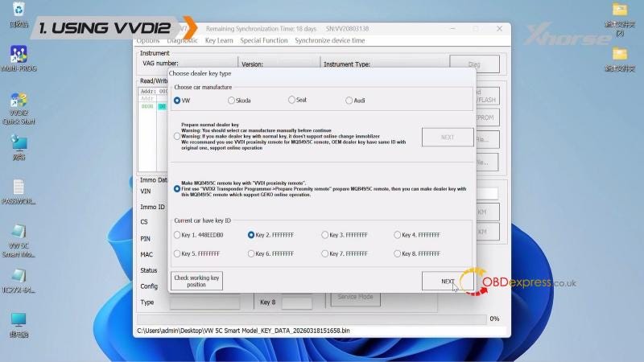The image size is (644, 362).
Task: Click the Diag button in Instrument section
Action: (x=474, y=64)
